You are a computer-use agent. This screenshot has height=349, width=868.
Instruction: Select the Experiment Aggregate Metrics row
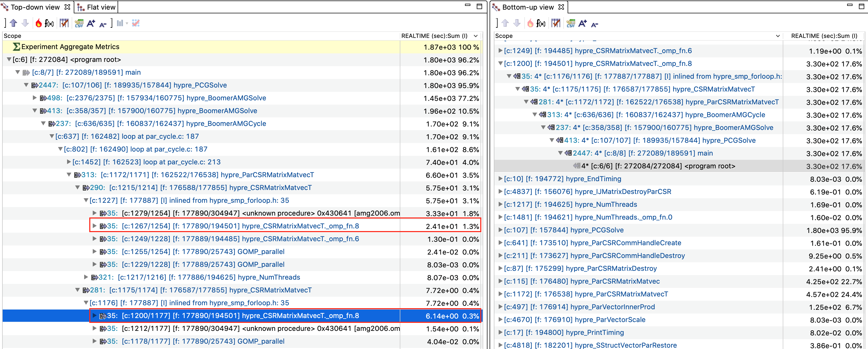tap(70, 47)
